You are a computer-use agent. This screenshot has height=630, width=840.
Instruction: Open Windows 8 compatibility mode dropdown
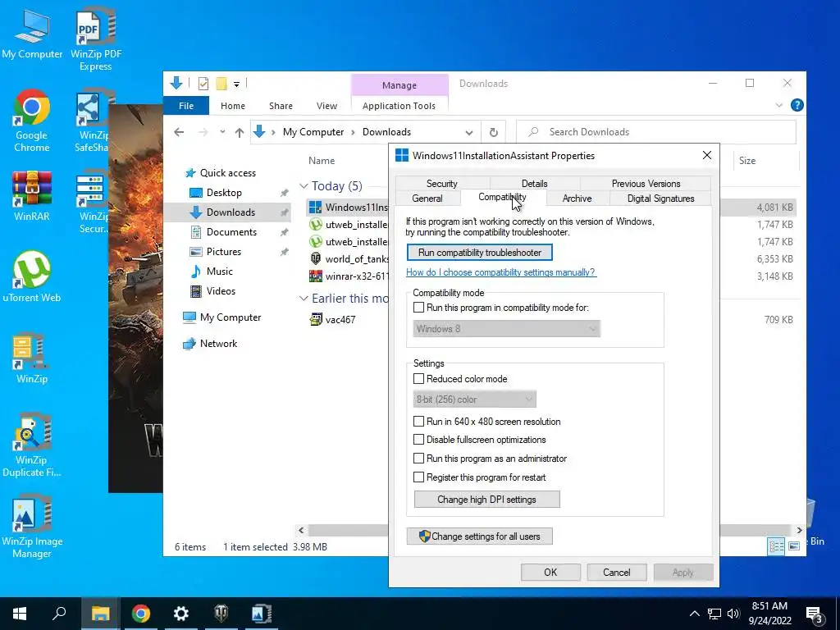(x=507, y=329)
